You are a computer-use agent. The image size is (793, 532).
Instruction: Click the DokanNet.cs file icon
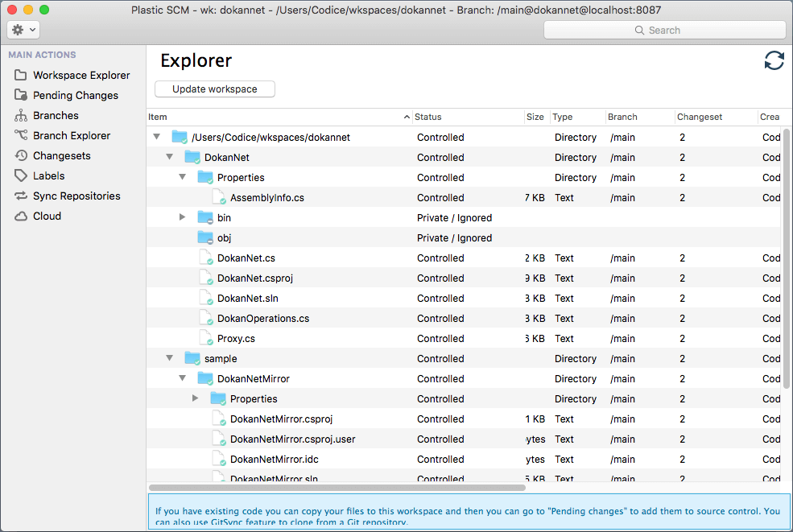pyautogui.click(x=206, y=258)
